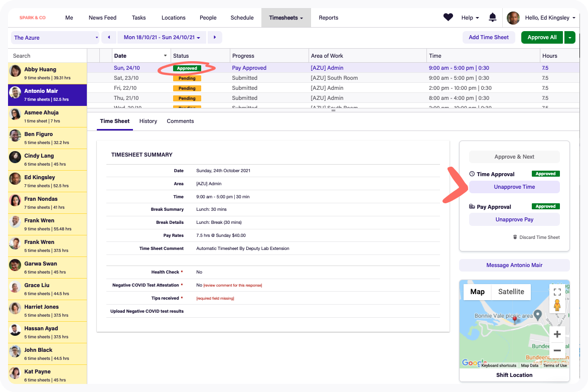Viewport: 588px width, 392px height.
Task: Click Discard Time Sheet link
Action: coord(539,237)
